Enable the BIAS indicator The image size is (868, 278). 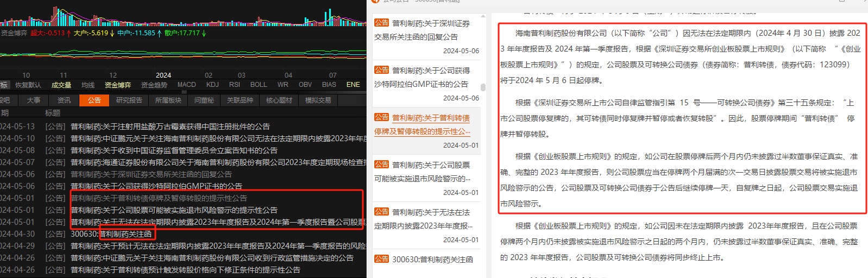click(x=329, y=85)
